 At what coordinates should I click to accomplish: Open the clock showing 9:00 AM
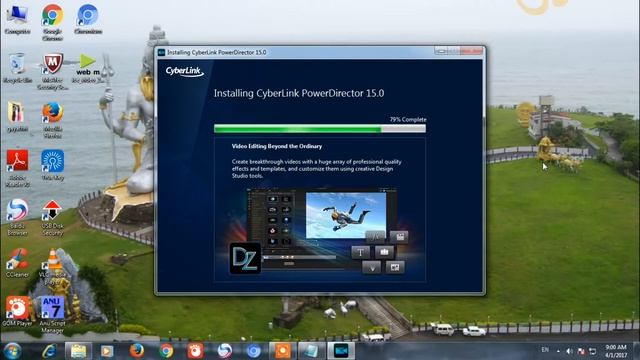pyautogui.click(x=616, y=351)
